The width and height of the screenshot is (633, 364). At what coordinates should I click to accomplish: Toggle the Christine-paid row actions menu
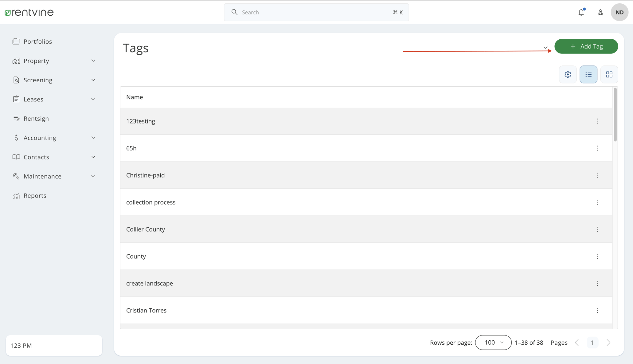[597, 175]
